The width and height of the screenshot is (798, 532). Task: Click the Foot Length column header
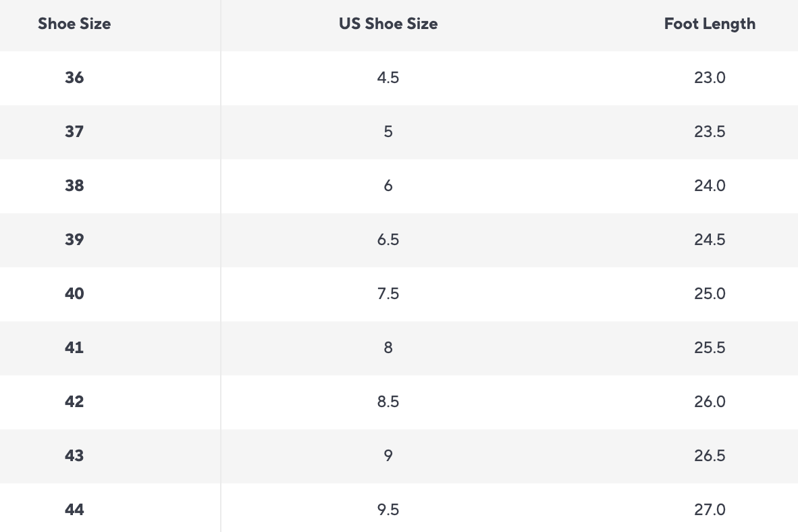[710, 24]
